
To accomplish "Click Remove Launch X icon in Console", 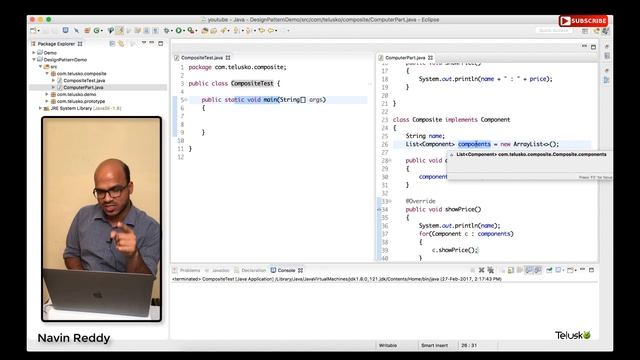I will [481, 270].
